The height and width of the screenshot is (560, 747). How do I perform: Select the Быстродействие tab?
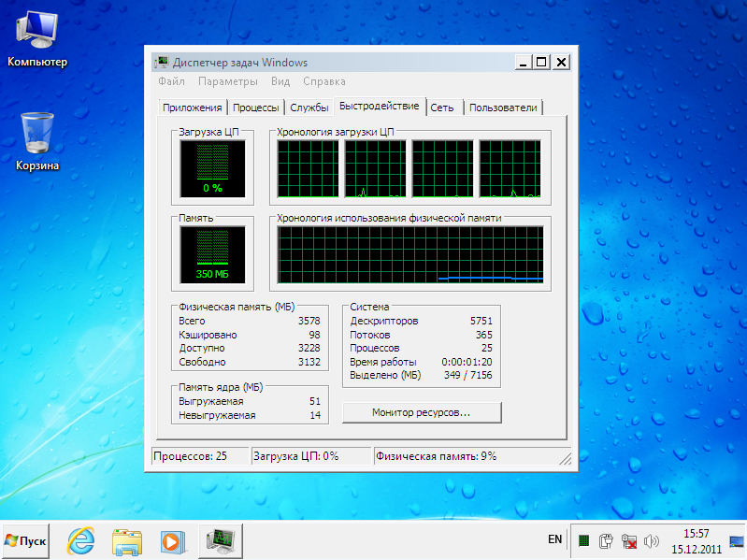pos(380,107)
